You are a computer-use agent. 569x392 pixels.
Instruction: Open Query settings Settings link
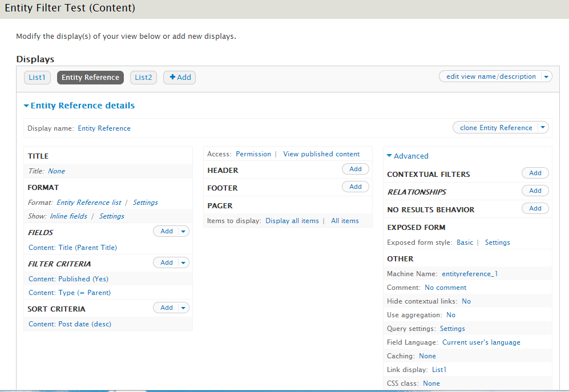pyautogui.click(x=452, y=329)
